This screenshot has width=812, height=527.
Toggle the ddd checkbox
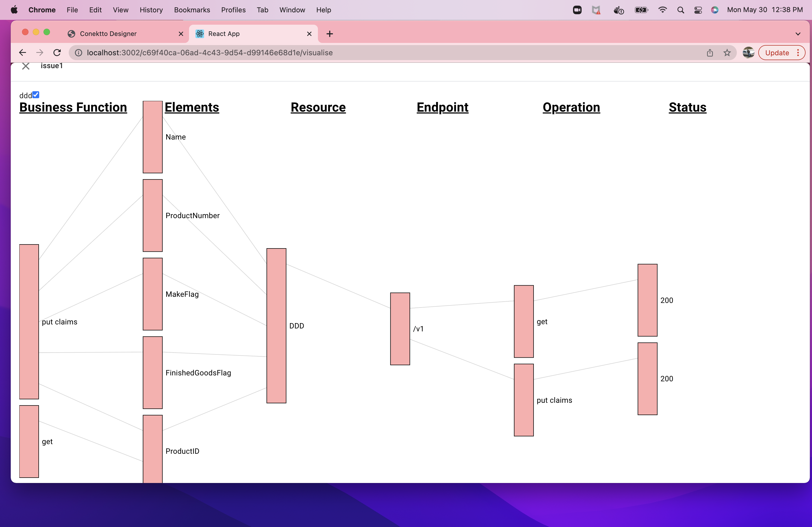(36, 95)
